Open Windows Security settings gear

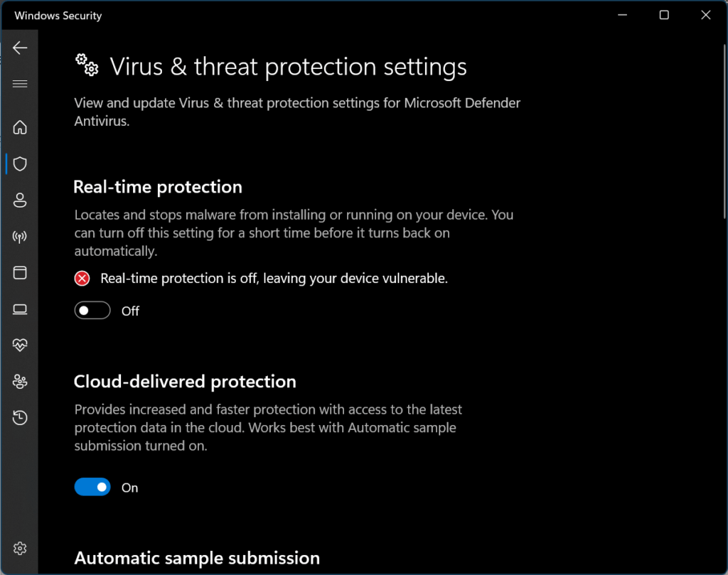[19, 548]
